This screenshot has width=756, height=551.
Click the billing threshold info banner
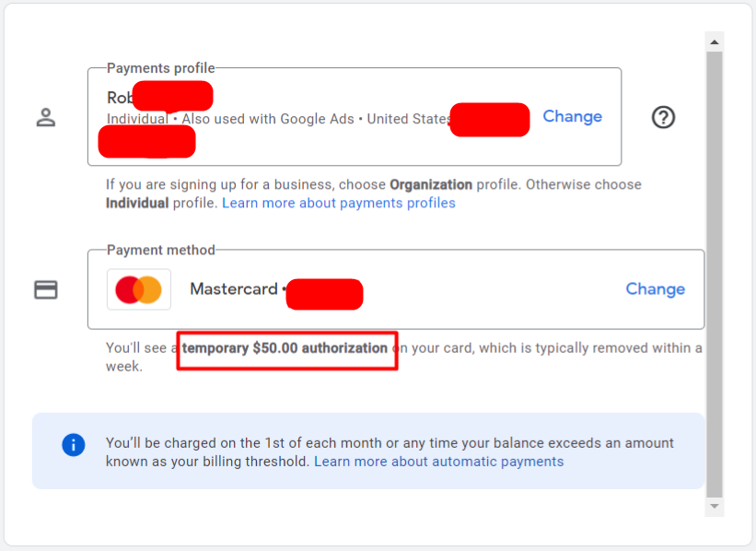(x=368, y=451)
